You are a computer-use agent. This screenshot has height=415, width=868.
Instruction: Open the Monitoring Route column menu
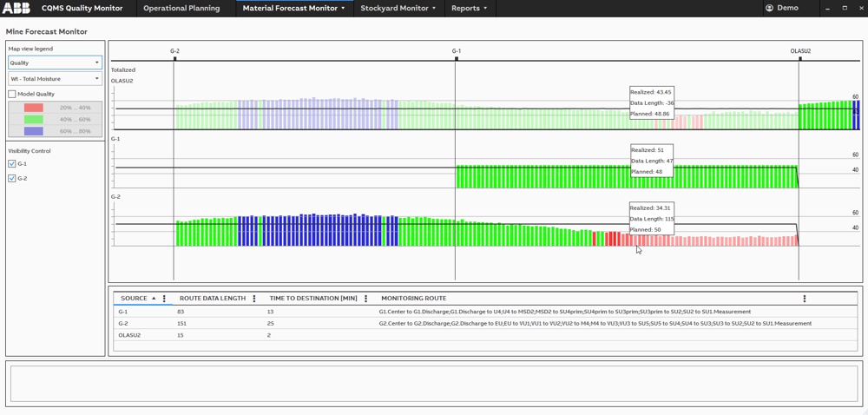tap(805, 299)
